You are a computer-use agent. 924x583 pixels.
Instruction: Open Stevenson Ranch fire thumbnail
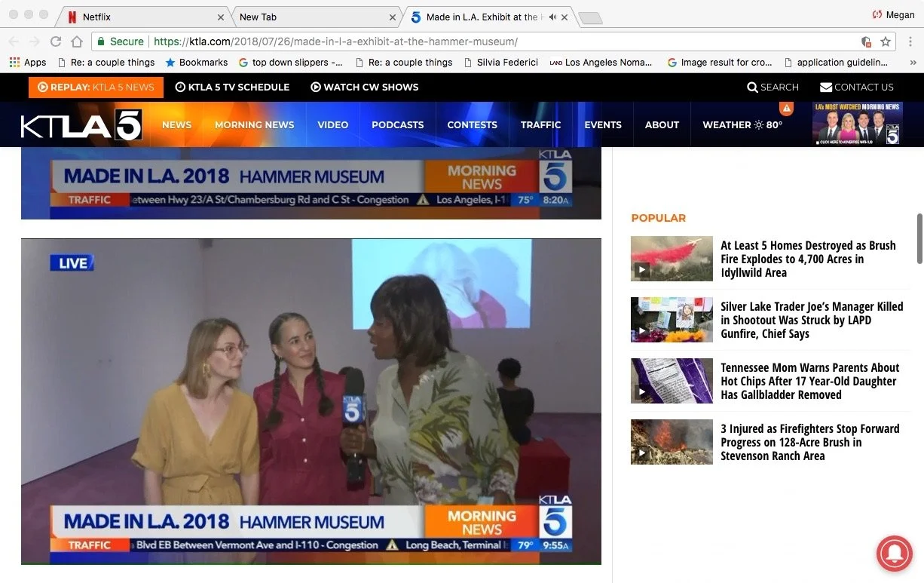pyautogui.click(x=672, y=442)
